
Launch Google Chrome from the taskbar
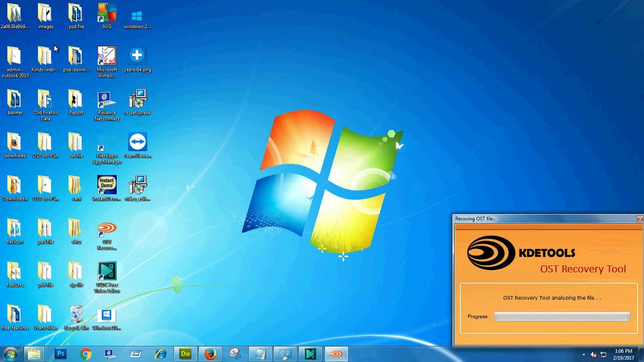pyautogui.click(x=86, y=354)
